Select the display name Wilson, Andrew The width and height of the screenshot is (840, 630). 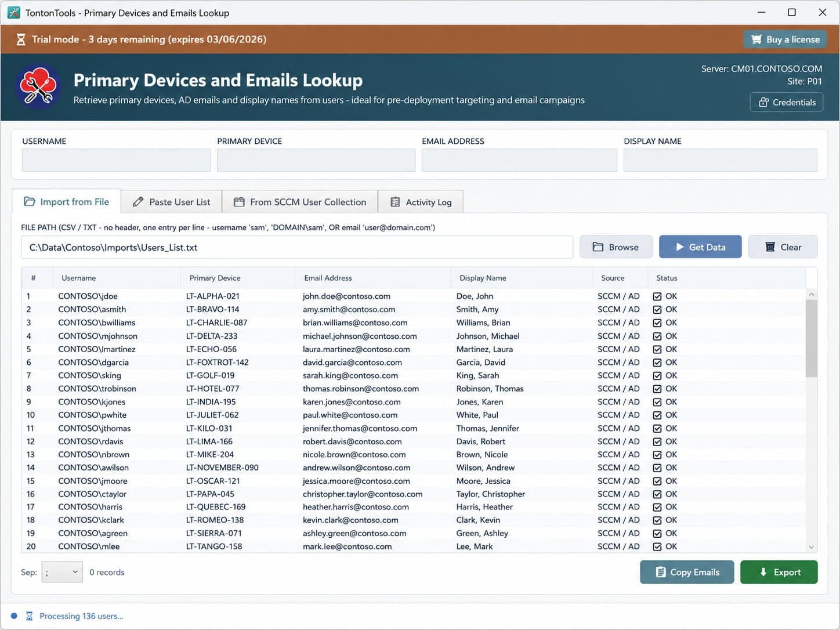pos(485,468)
